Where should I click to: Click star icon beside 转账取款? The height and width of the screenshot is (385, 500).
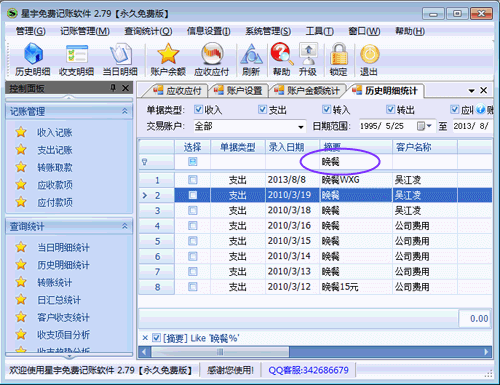click(21, 167)
